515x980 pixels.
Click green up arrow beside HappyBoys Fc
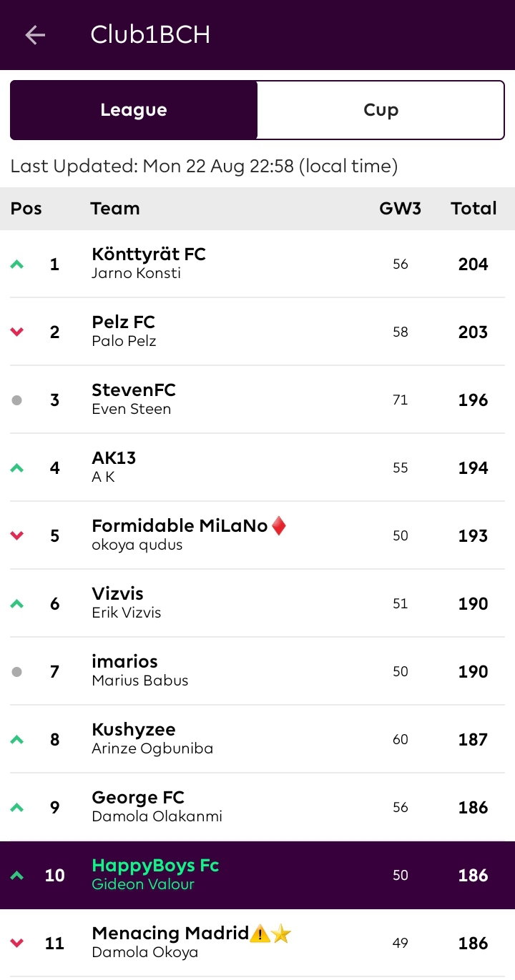17,876
